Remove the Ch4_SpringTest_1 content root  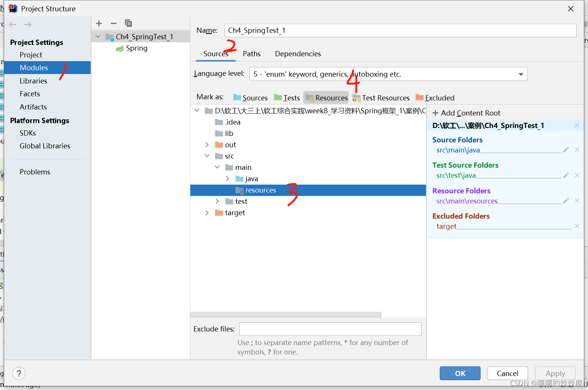(x=577, y=125)
